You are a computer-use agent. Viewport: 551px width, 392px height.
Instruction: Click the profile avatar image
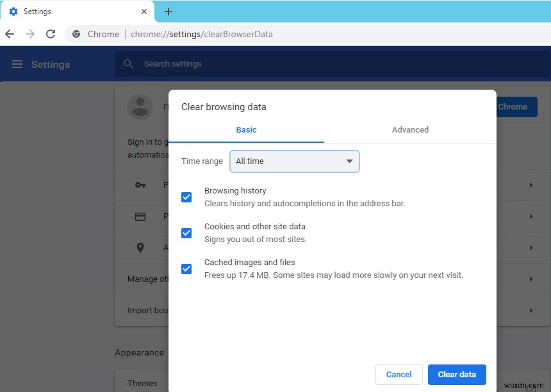140,107
